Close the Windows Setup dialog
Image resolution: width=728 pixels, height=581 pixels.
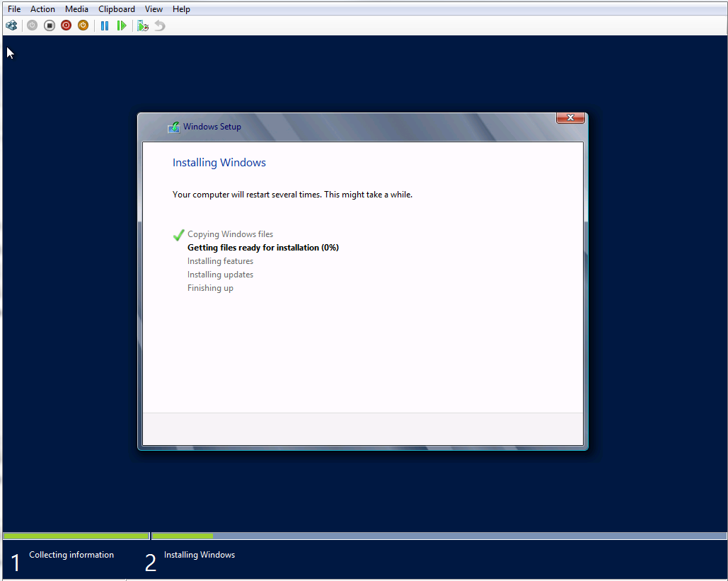pyautogui.click(x=570, y=118)
